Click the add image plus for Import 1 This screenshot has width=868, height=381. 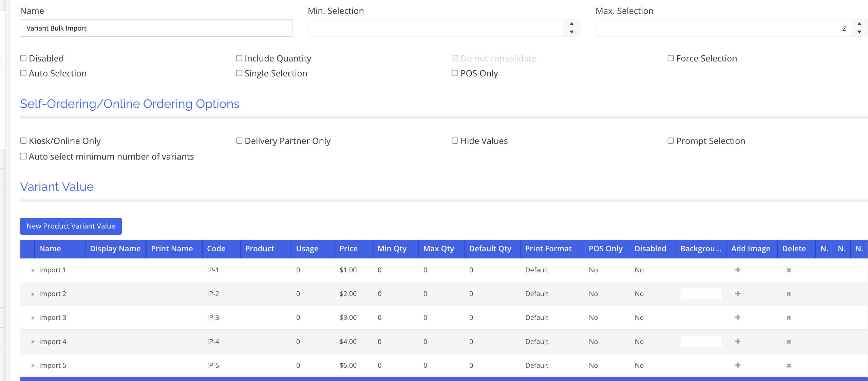click(x=738, y=270)
